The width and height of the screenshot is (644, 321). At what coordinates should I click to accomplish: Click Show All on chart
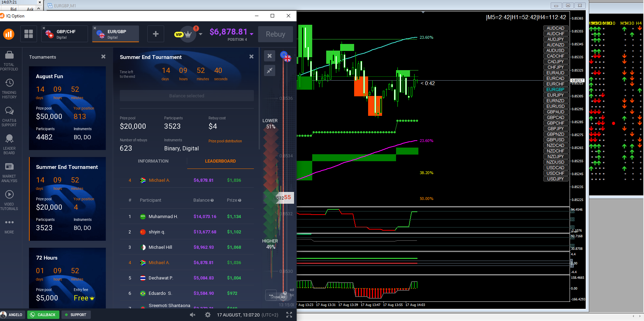click(x=278, y=297)
